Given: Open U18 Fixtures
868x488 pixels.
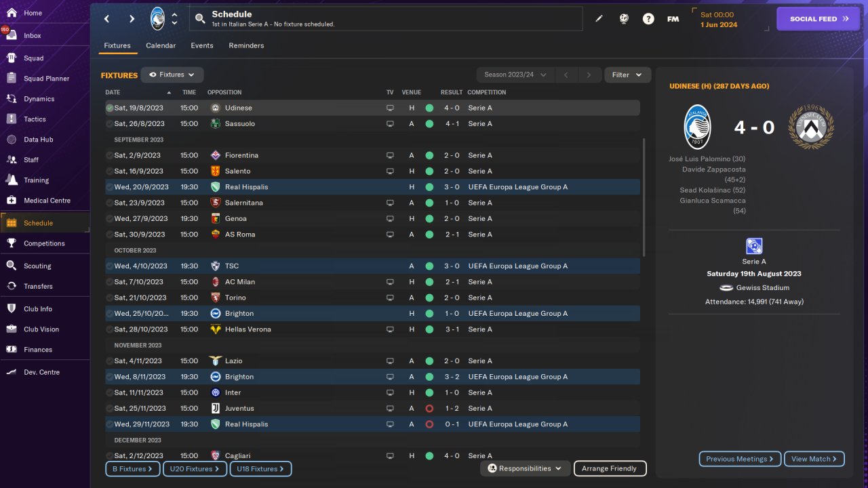Looking at the screenshot, I should point(260,468).
